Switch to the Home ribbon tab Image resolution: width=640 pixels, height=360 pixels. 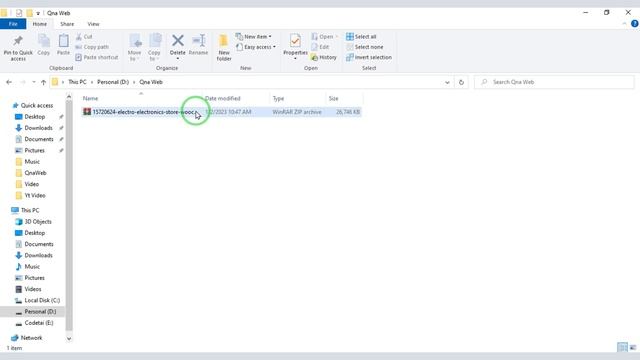coord(40,24)
